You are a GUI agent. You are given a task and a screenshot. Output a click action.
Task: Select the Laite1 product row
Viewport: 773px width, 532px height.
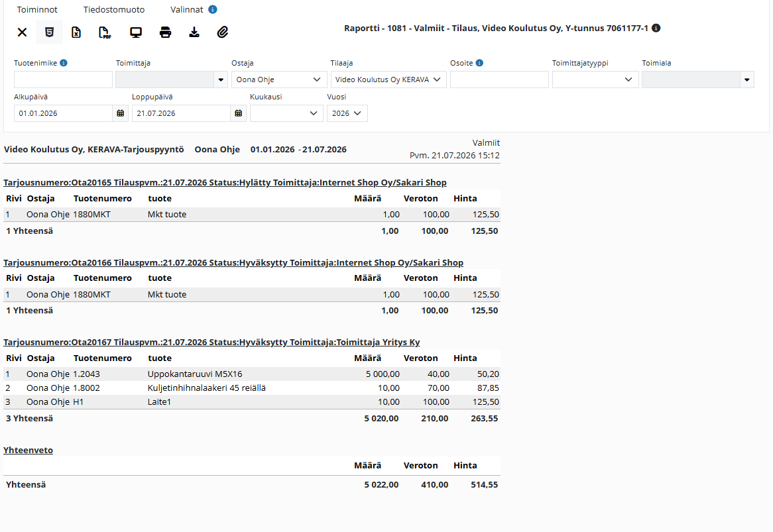point(252,402)
